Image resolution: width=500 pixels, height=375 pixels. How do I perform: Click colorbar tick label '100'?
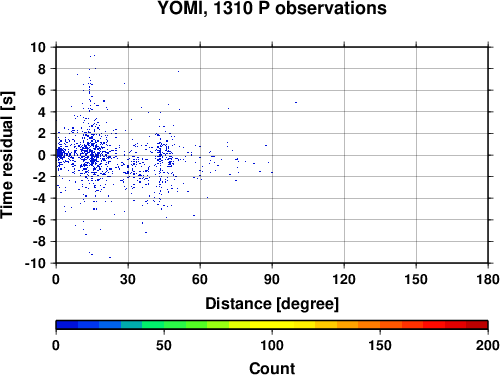272,345
